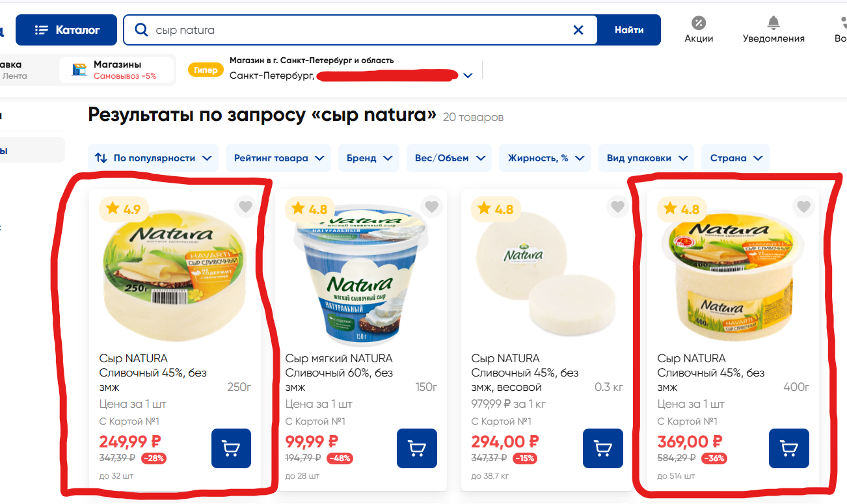Add soft Natura 150g cheese to cart
847x504 pixels.
[417, 449]
